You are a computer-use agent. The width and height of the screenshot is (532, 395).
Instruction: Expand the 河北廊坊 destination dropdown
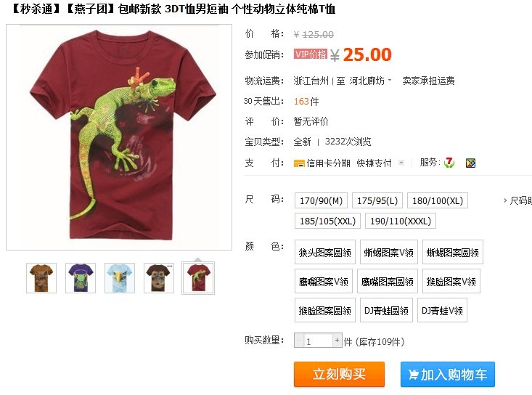pyautogui.click(x=371, y=81)
